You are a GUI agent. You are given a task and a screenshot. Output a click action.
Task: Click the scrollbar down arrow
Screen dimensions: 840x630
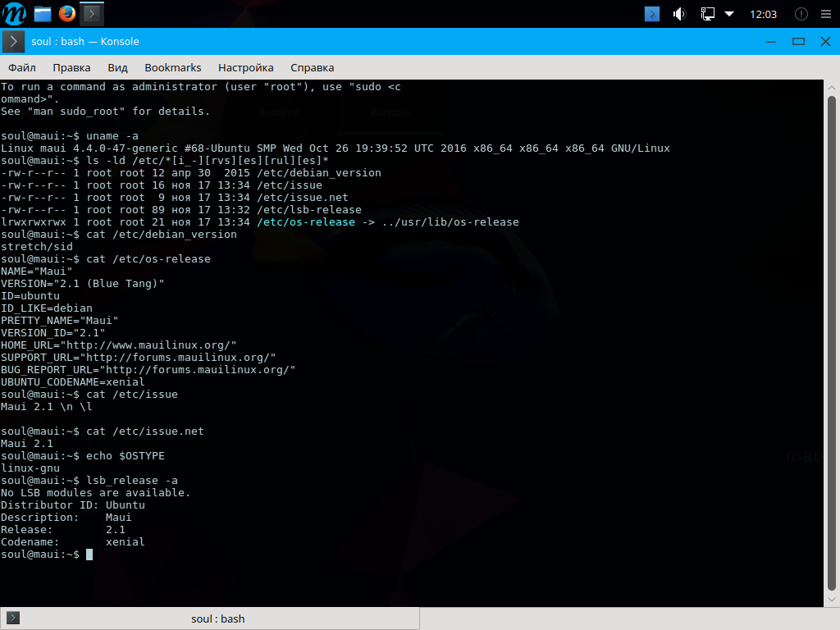click(x=832, y=600)
